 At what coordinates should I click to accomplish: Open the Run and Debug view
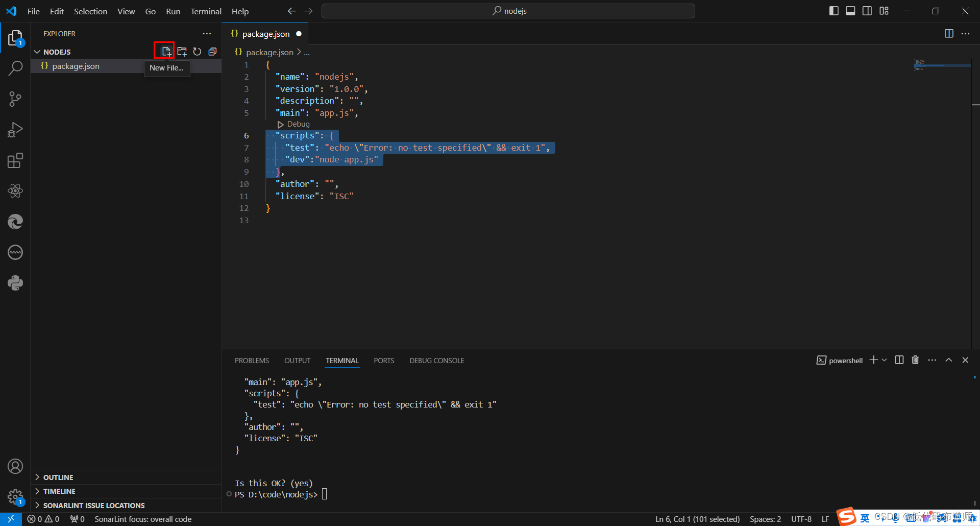pyautogui.click(x=15, y=130)
